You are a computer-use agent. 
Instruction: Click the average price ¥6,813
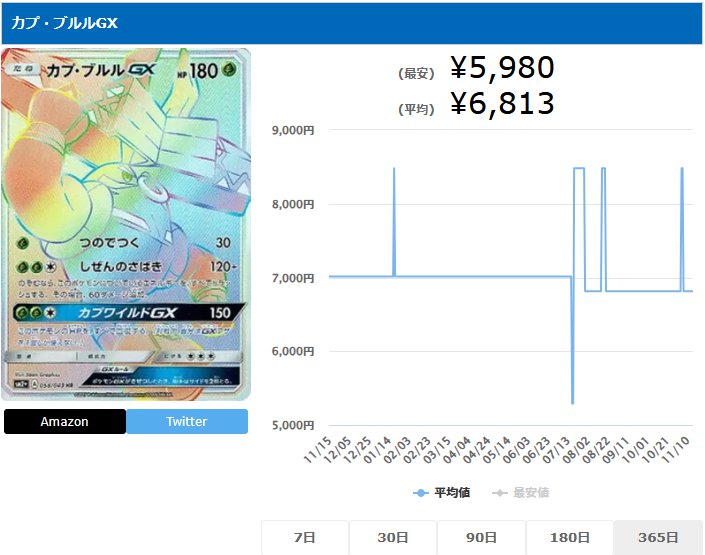point(502,103)
